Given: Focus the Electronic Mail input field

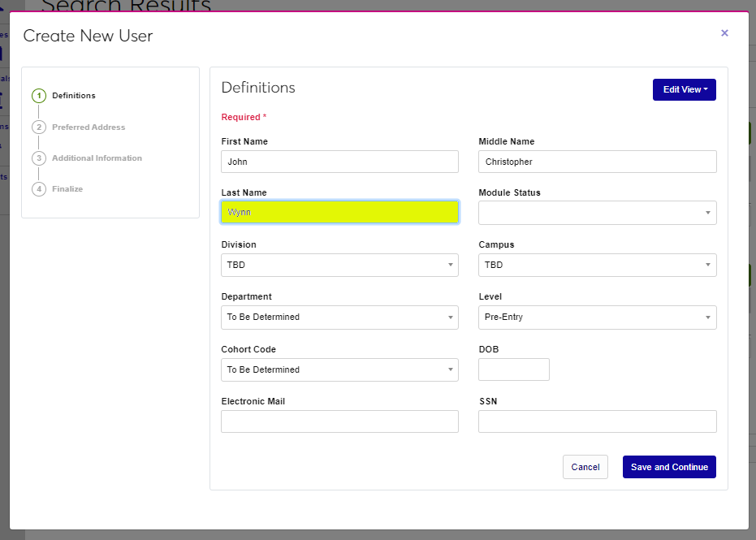Looking at the screenshot, I should coord(339,421).
